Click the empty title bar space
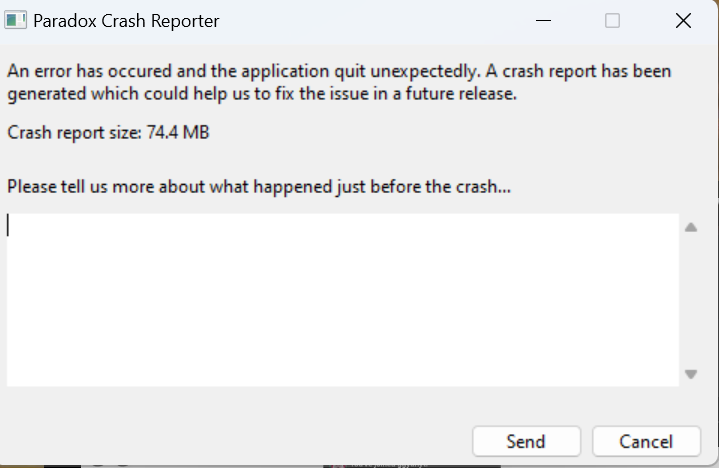Image resolution: width=719 pixels, height=468 pixels. pos(380,21)
